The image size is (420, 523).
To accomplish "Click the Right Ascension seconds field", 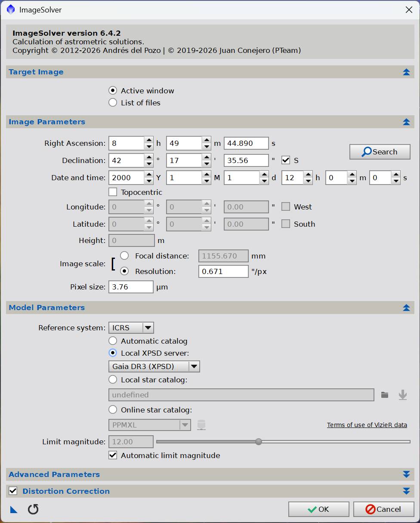I will [x=246, y=143].
